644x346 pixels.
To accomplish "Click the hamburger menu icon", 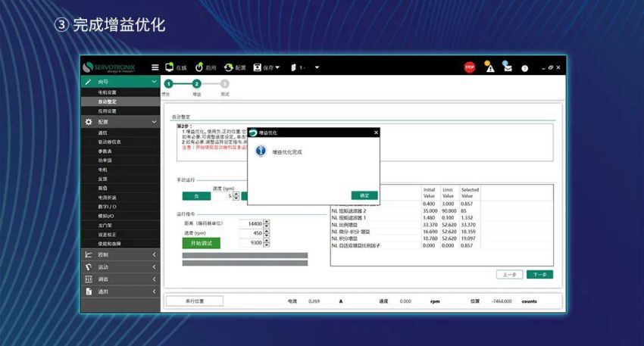I will click(x=155, y=67).
